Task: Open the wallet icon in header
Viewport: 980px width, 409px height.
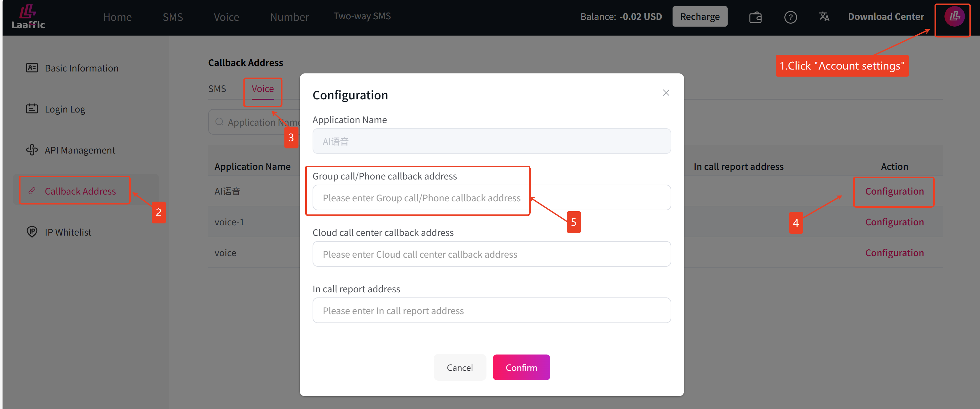Action: click(x=755, y=17)
